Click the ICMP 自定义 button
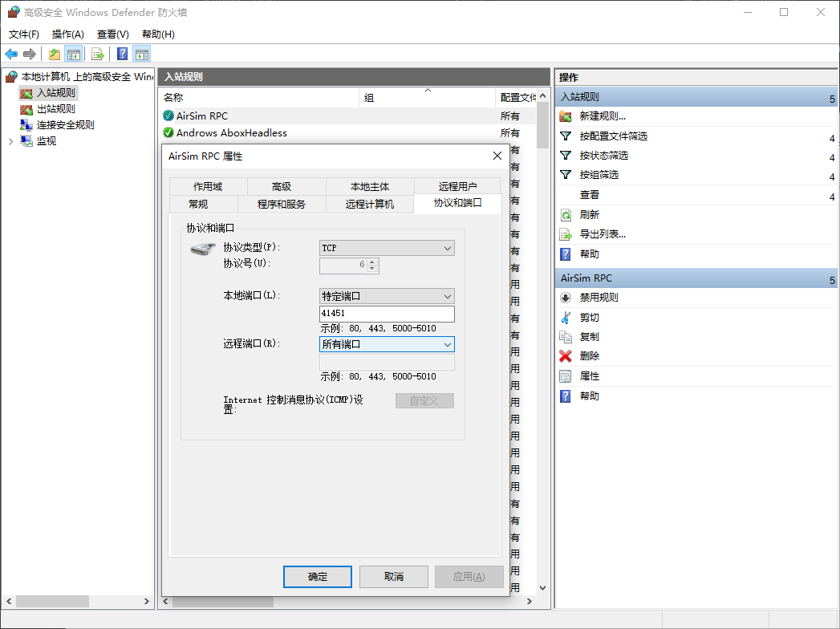Viewport: 840px width, 629px height. pos(424,401)
